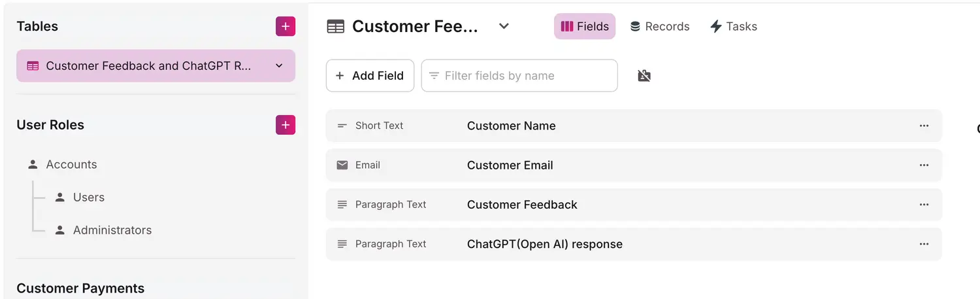Click the pink plus icon beside User Roles
The width and height of the screenshot is (980, 299).
[x=286, y=125]
